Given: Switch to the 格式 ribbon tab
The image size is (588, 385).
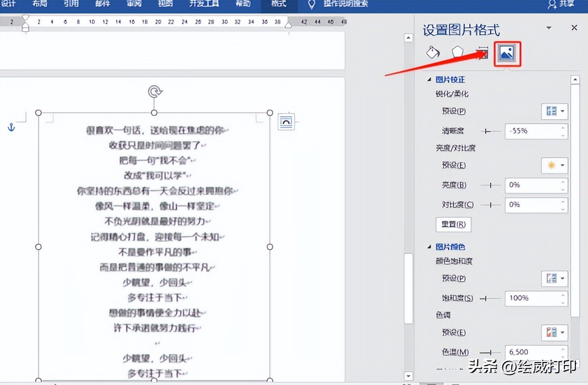Looking at the screenshot, I should coord(278,4).
